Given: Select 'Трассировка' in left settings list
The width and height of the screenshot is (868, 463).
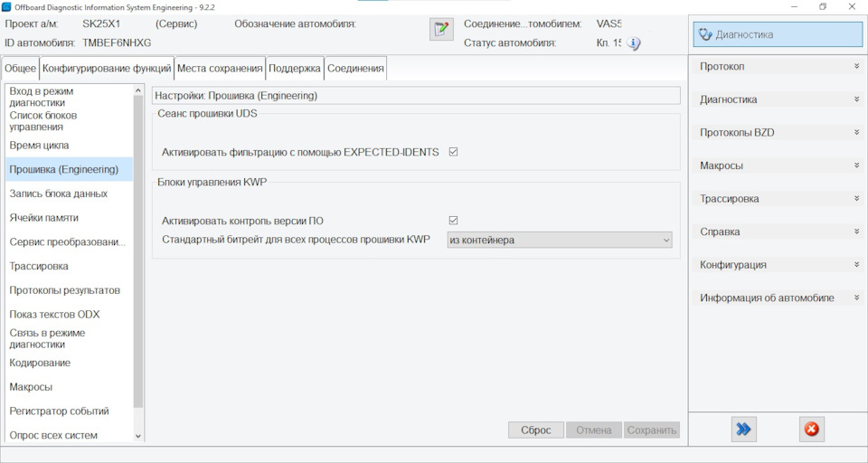Looking at the screenshot, I should 70,267.
